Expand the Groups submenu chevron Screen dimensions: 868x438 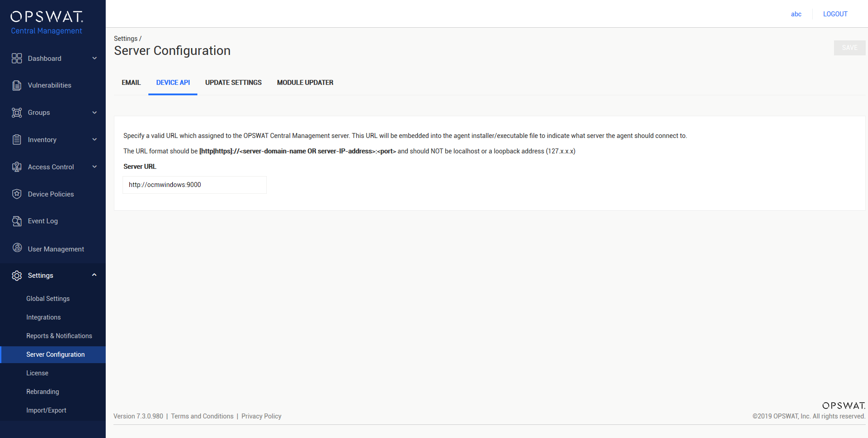pos(94,113)
